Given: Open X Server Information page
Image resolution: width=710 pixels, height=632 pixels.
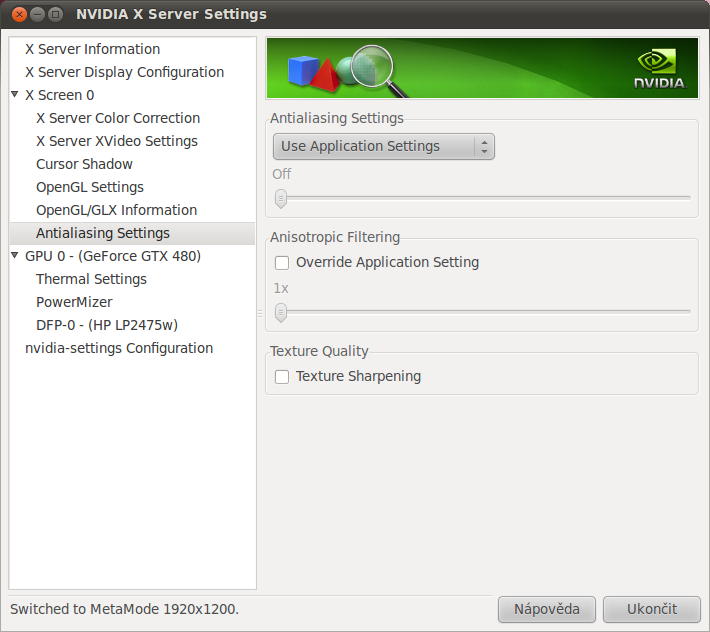Looking at the screenshot, I should 92,49.
